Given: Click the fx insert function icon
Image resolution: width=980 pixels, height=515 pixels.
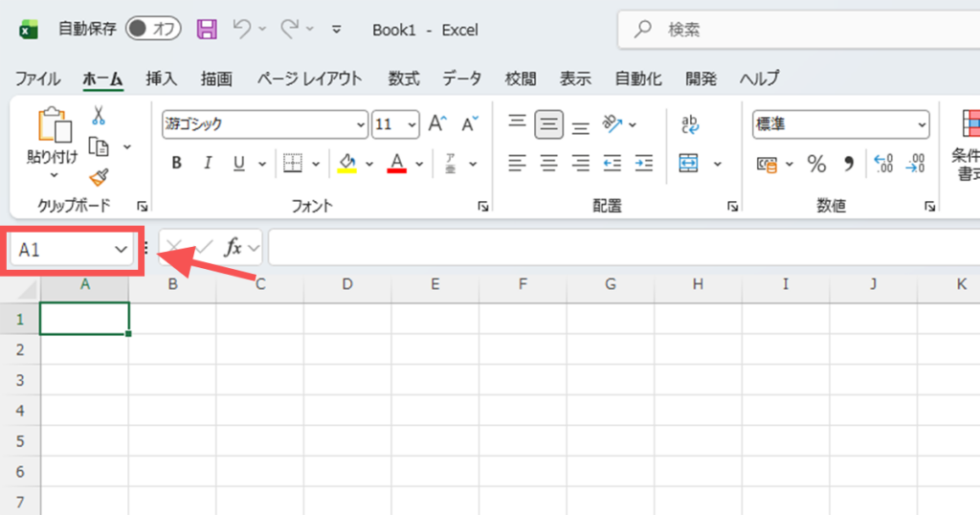Looking at the screenshot, I should coord(234,248).
